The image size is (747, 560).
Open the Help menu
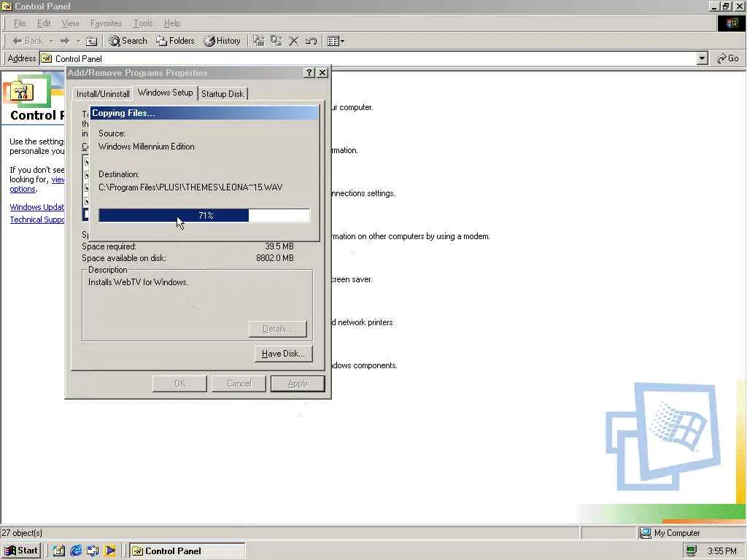[x=172, y=23]
